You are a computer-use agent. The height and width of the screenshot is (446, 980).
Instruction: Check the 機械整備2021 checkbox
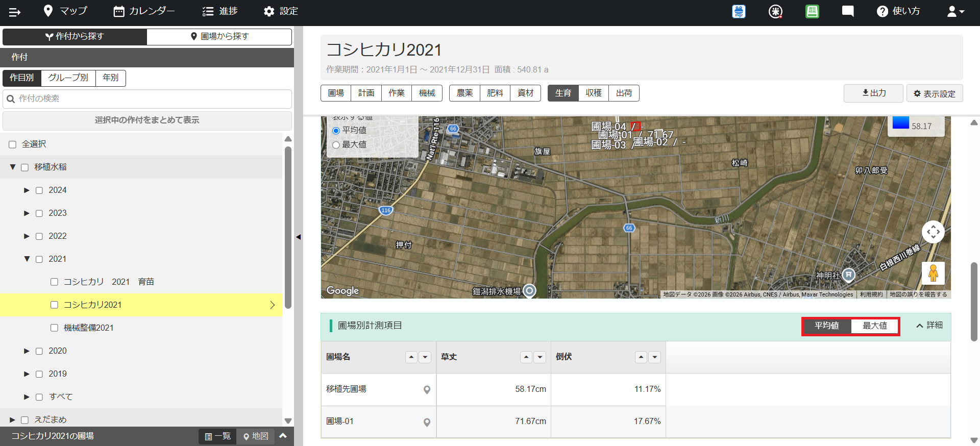coord(54,328)
